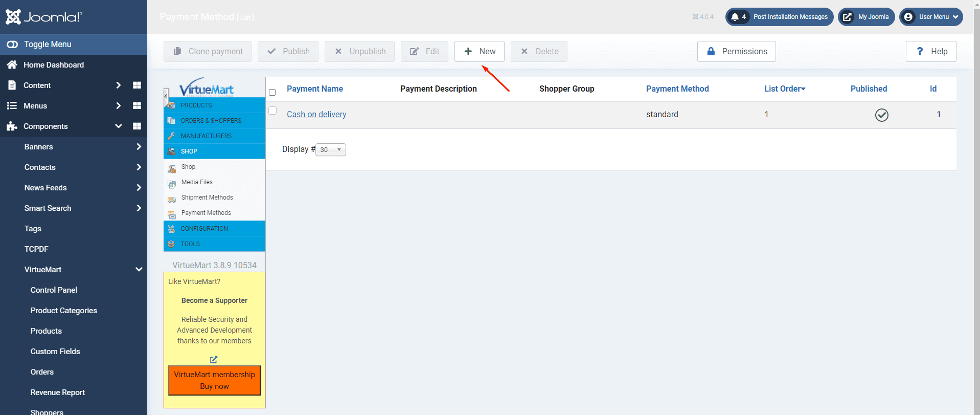Screen dimensions: 980x415
Task: Expand the Banners submenu arrow
Action: click(139, 147)
